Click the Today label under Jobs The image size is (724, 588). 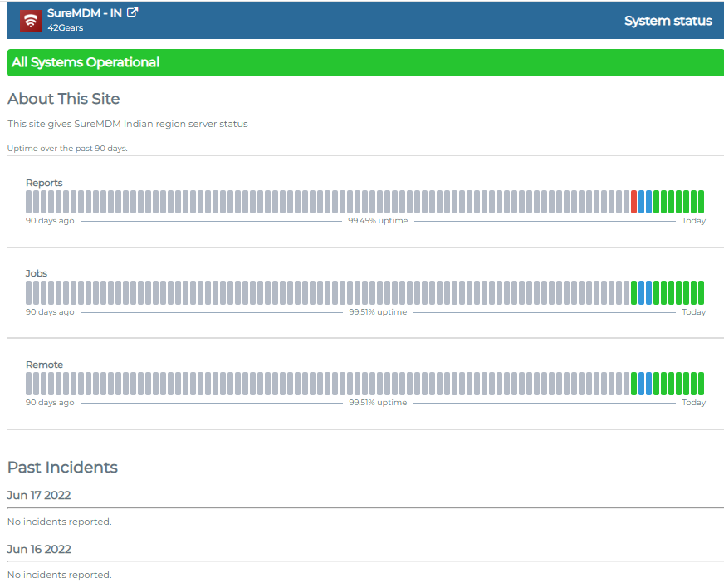(x=693, y=311)
